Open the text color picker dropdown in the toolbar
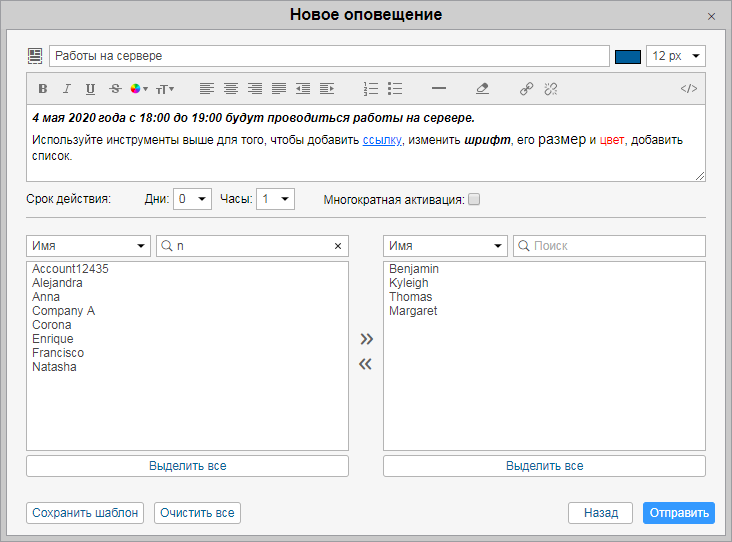 [x=139, y=89]
